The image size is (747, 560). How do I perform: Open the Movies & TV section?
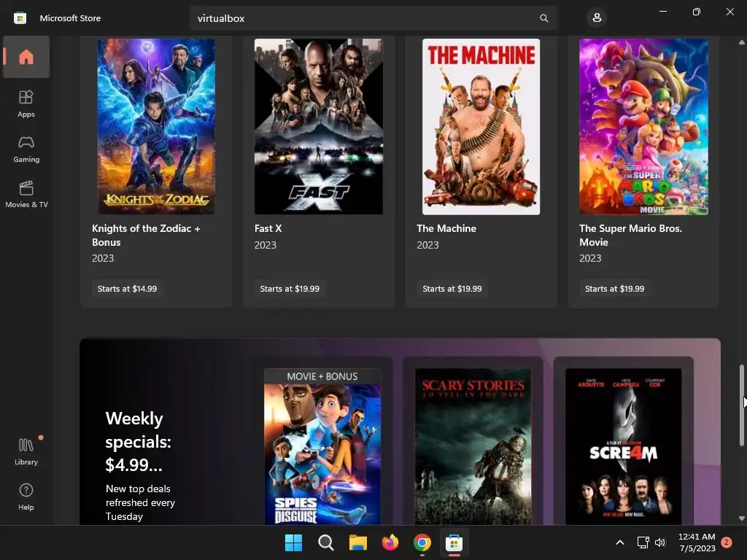[26, 195]
